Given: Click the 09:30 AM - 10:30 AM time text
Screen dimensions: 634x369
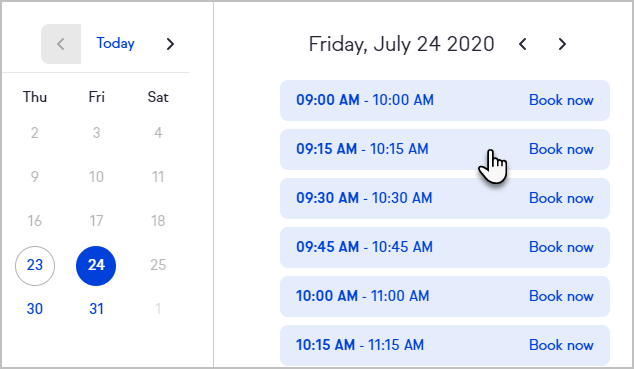Looking at the screenshot, I should 364,198.
